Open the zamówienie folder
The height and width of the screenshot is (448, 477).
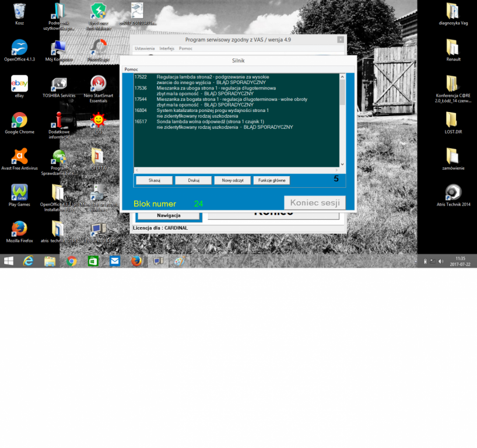click(x=453, y=159)
